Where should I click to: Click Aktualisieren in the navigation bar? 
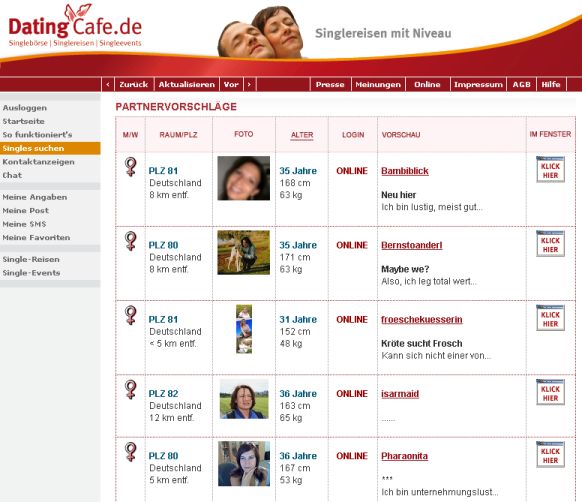tap(187, 84)
